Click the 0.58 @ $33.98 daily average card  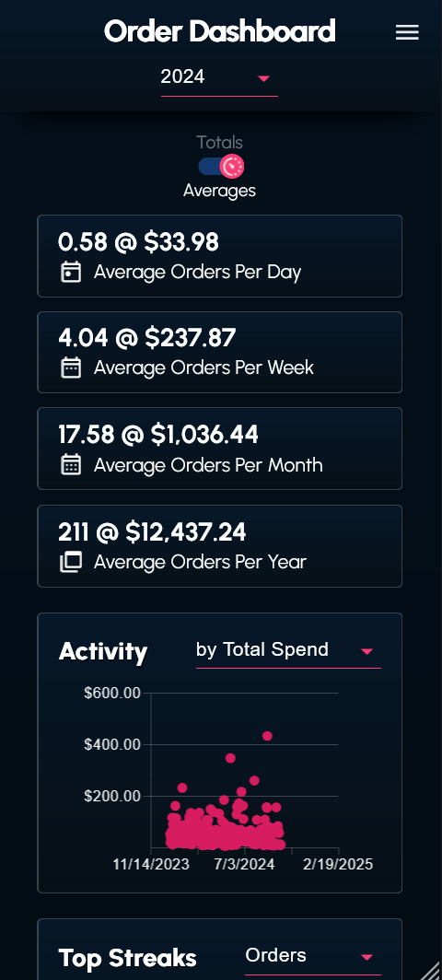[219, 256]
